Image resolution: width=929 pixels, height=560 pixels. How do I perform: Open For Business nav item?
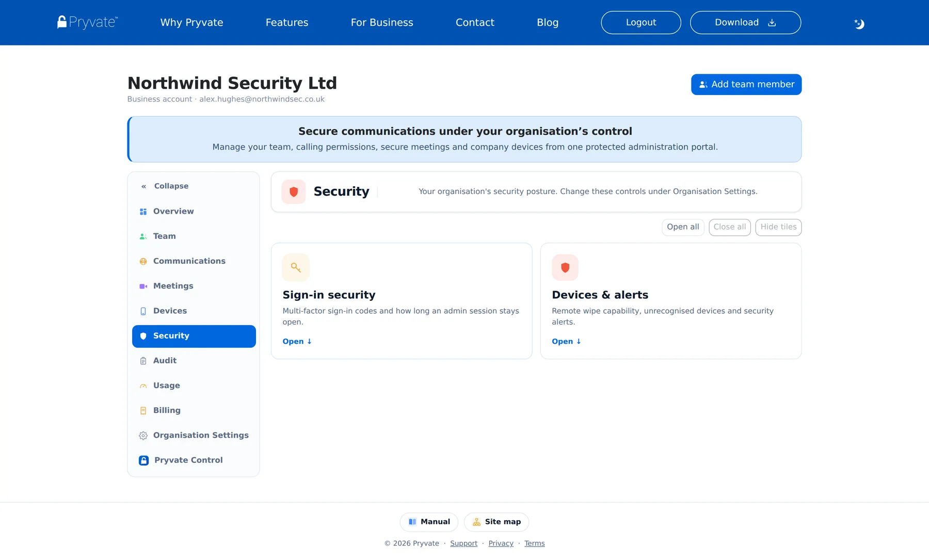coord(382,23)
